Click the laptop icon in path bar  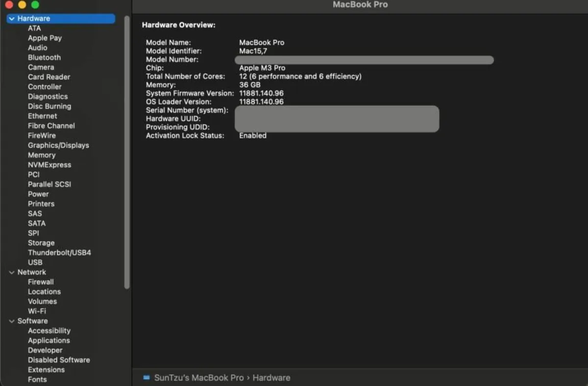tap(146, 378)
